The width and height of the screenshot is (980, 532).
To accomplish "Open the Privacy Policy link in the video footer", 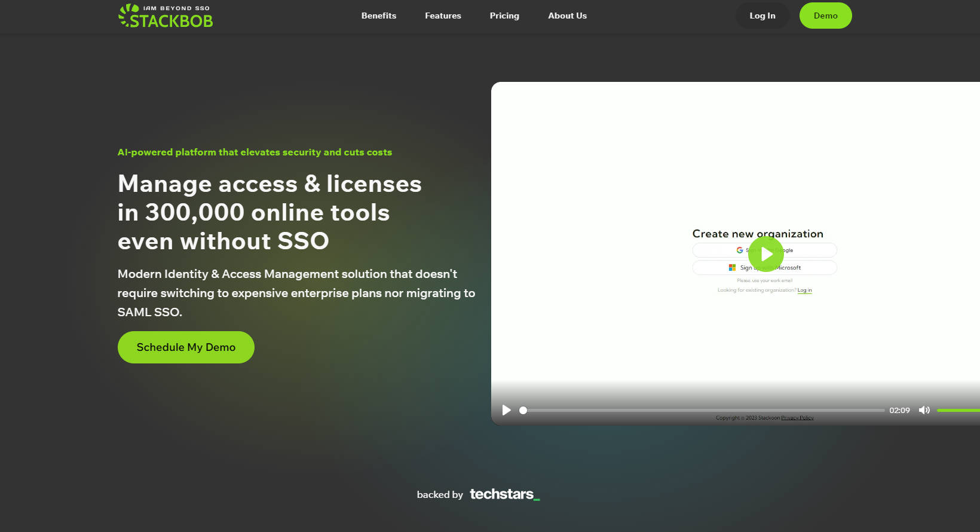I will pos(797,418).
